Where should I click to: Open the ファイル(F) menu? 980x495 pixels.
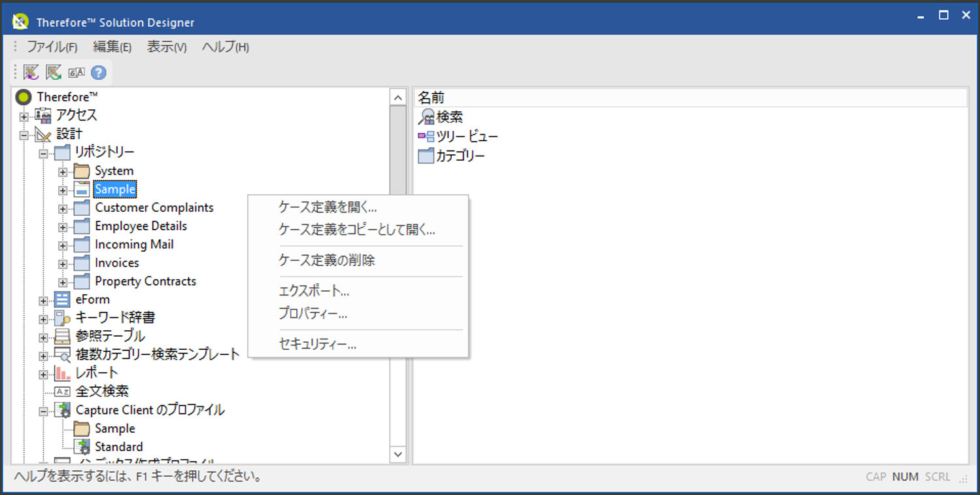coord(52,47)
